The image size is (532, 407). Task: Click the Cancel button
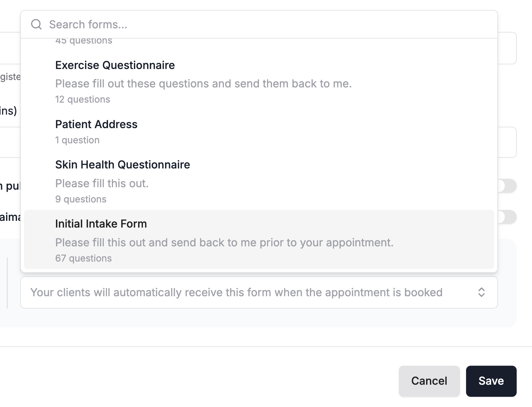click(x=429, y=381)
